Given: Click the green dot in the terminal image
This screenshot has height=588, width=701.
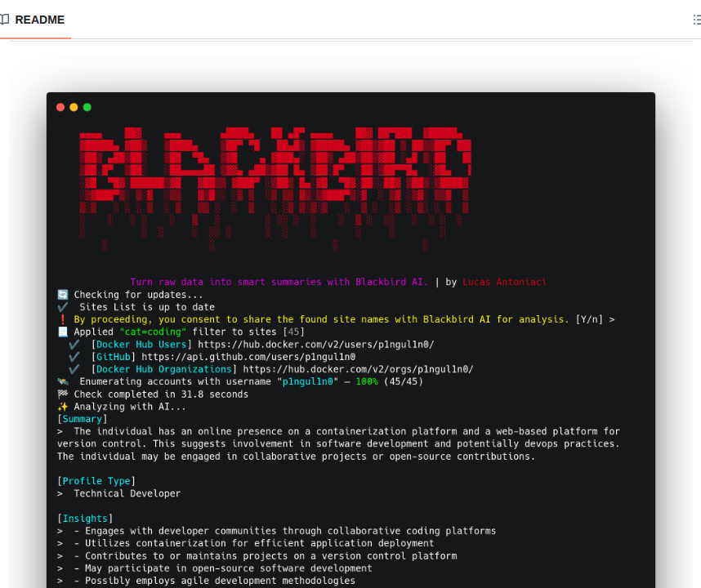Looking at the screenshot, I should click(x=87, y=107).
